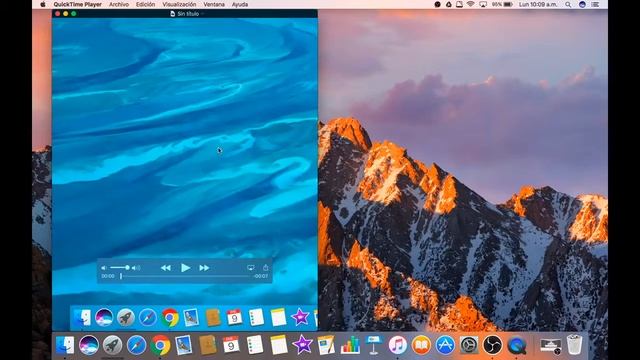Enter full screen with the green window button

73,13
